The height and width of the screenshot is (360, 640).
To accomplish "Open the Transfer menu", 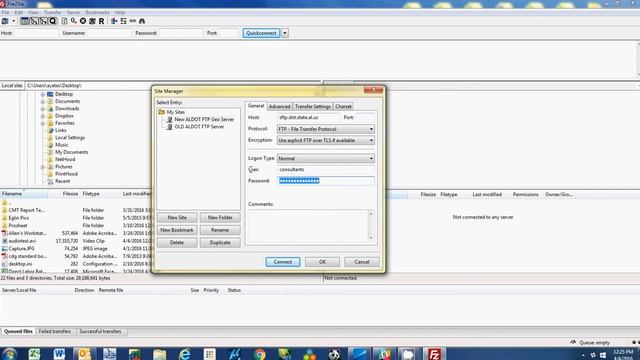I will coord(53,13).
